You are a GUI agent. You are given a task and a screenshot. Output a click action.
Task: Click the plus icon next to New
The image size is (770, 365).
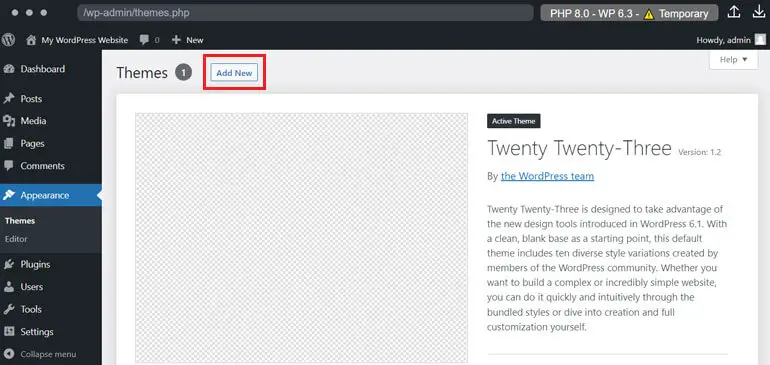[x=176, y=40]
